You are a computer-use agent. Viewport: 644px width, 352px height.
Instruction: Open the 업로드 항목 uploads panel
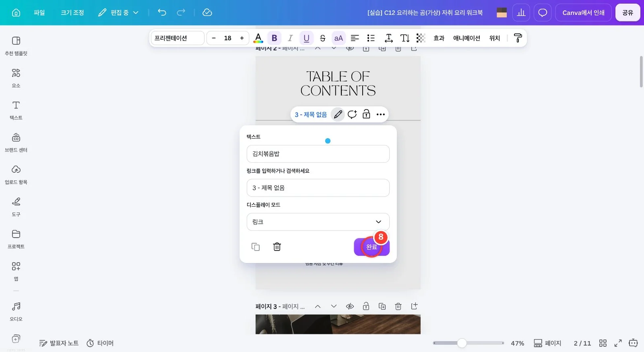click(x=16, y=174)
